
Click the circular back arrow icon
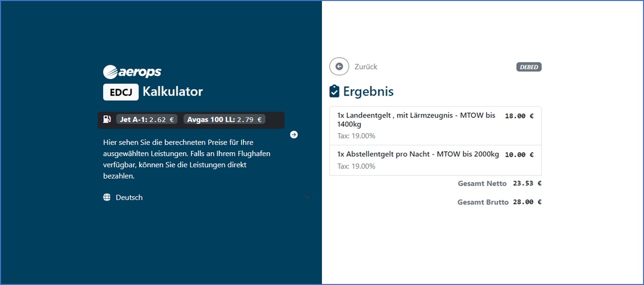[339, 66]
